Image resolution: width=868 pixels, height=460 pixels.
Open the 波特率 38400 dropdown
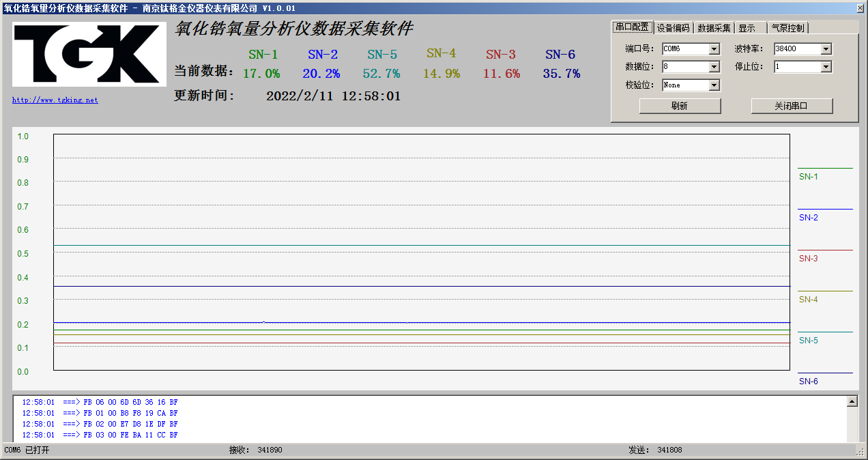tap(826, 49)
